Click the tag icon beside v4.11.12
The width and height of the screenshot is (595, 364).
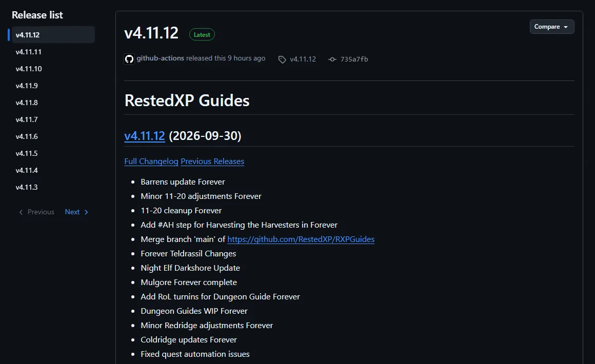[282, 59]
